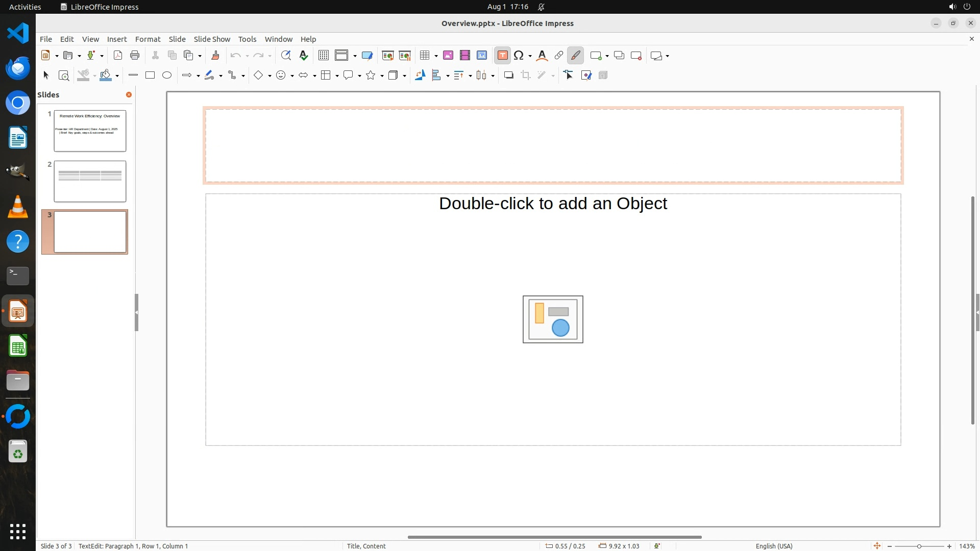The height and width of the screenshot is (551, 980).
Task: Click the Insert Chart icon
Action: 482,56
